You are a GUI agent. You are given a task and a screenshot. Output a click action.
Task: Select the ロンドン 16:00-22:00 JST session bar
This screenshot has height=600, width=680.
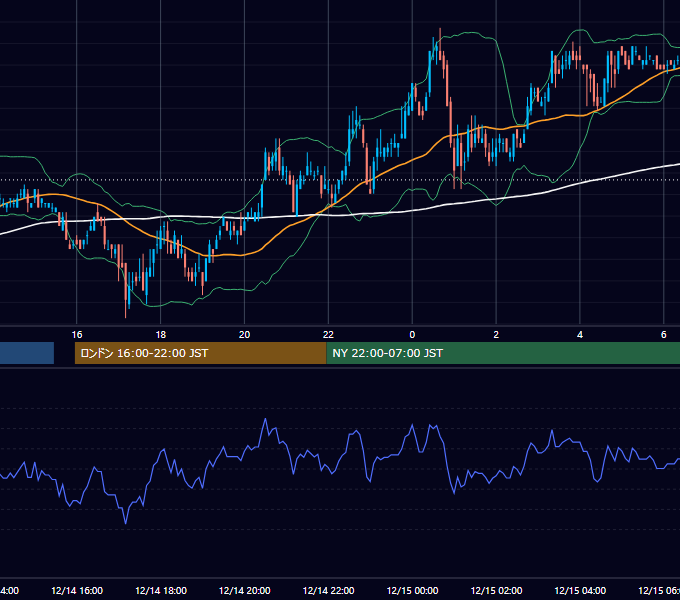click(200, 353)
